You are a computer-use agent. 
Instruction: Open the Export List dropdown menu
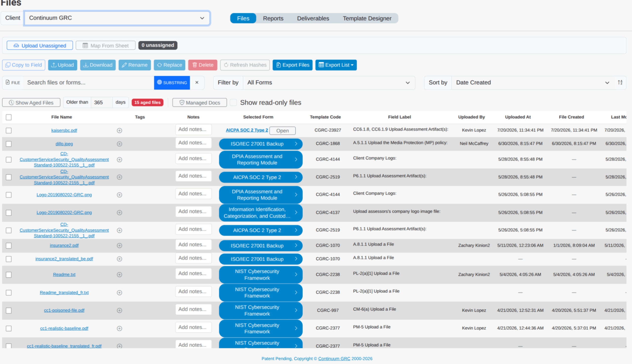pyautogui.click(x=336, y=65)
